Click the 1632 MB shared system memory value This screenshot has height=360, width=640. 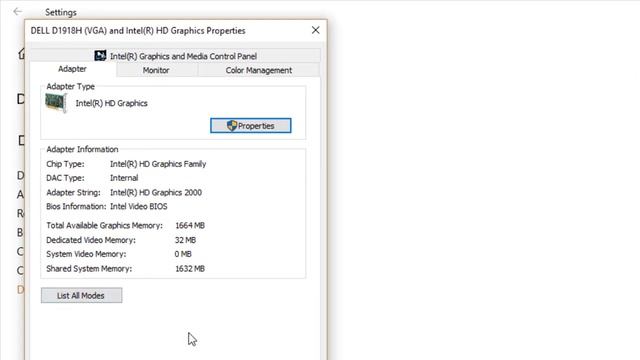click(190, 269)
